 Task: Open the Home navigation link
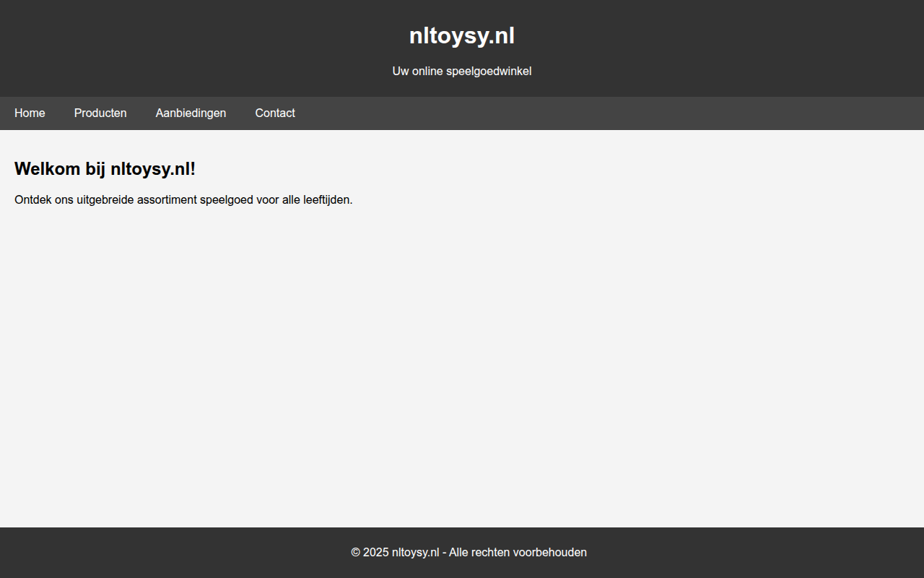click(x=30, y=113)
